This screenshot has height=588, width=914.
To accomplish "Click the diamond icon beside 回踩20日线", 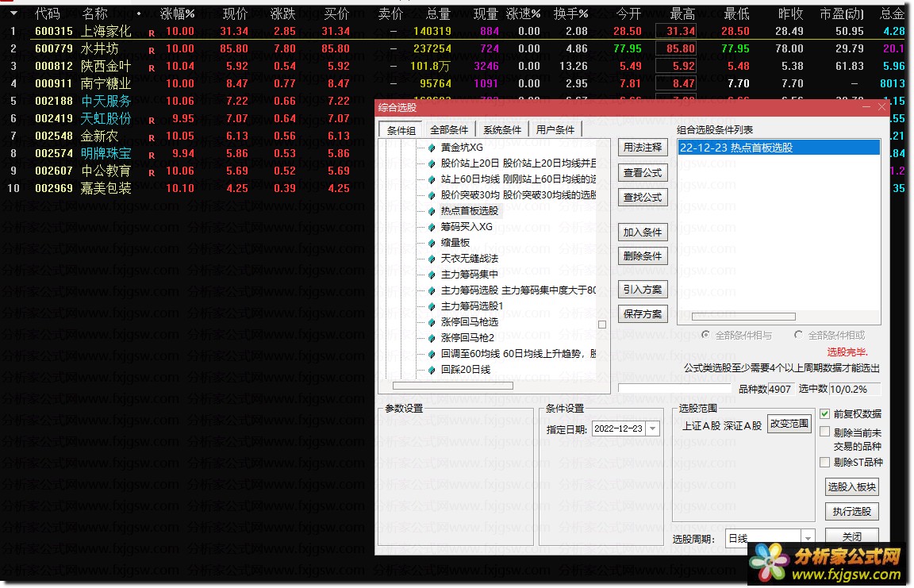I will click(x=432, y=370).
